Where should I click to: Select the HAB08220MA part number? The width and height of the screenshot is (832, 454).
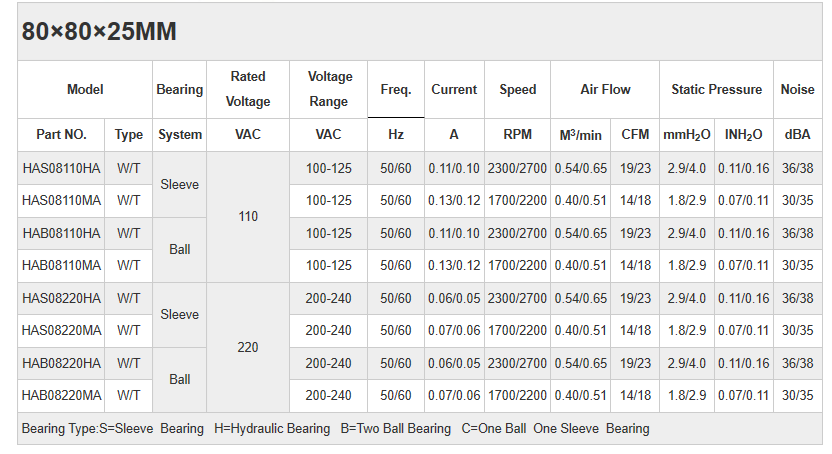61,395
